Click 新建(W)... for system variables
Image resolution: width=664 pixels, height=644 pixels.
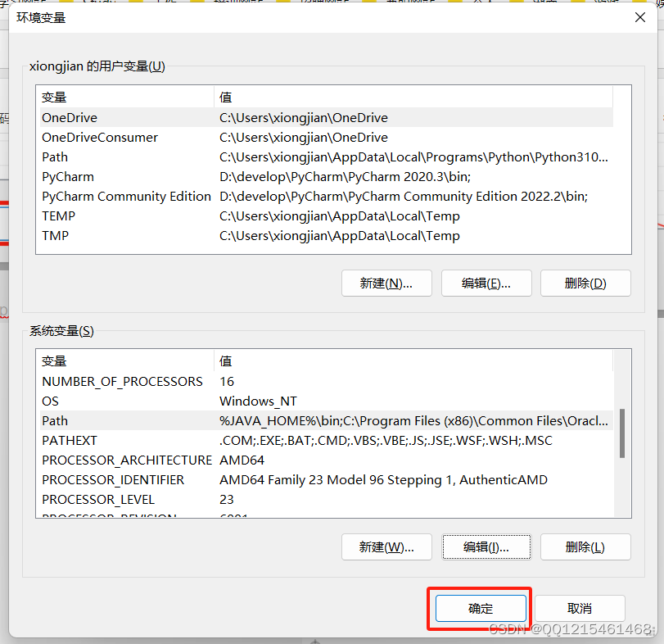coord(386,547)
